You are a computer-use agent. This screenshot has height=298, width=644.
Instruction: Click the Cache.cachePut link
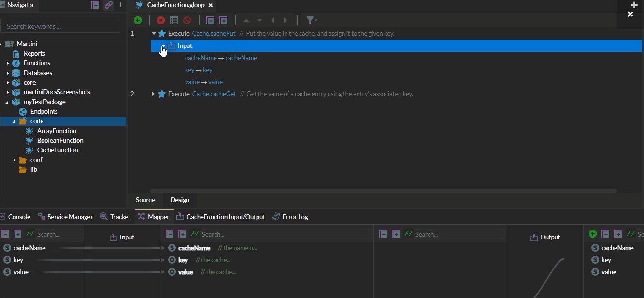(x=214, y=34)
